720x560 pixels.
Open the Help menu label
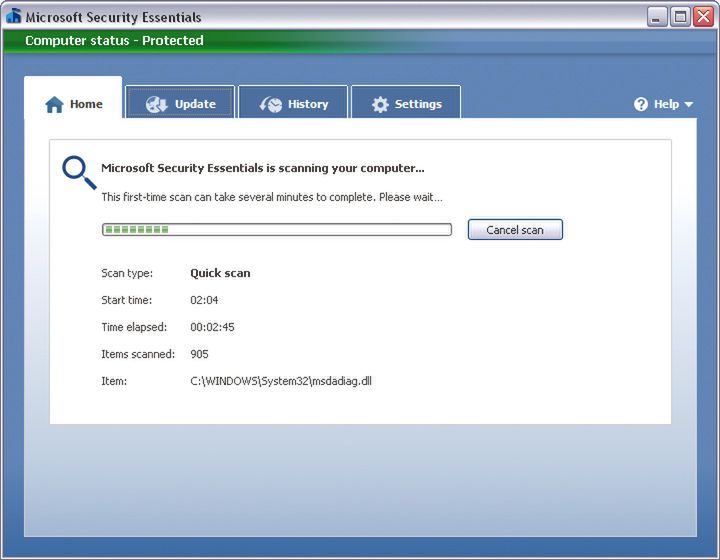pos(666,104)
